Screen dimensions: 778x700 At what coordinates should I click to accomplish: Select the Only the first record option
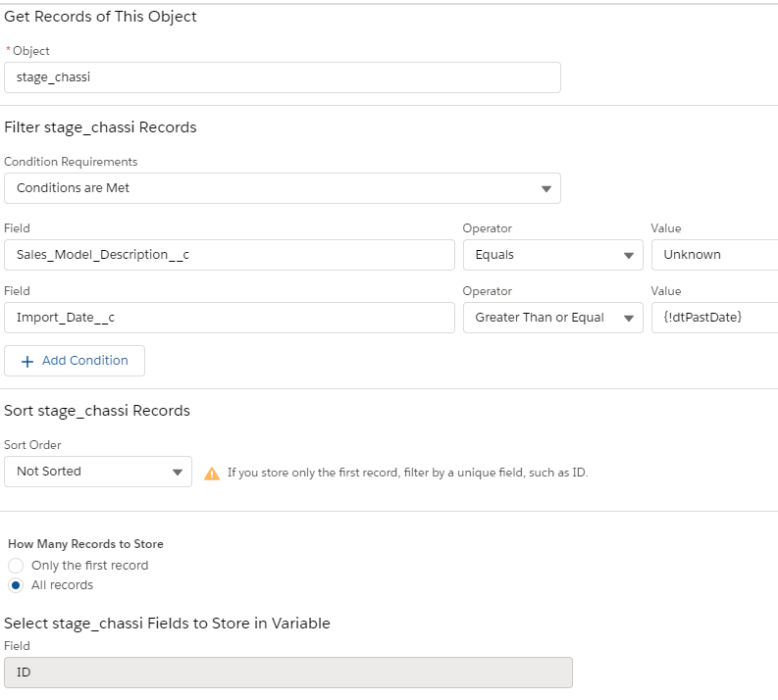(16, 566)
